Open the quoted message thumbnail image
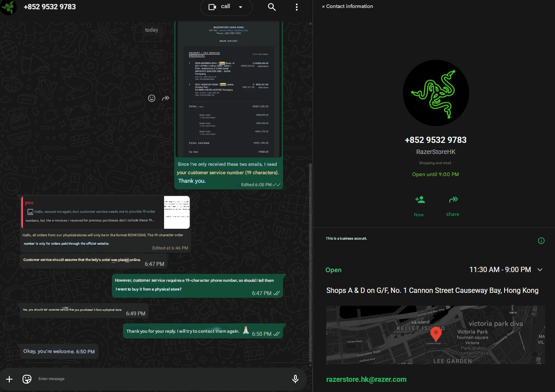The width and height of the screenshot is (555, 392). point(177,212)
